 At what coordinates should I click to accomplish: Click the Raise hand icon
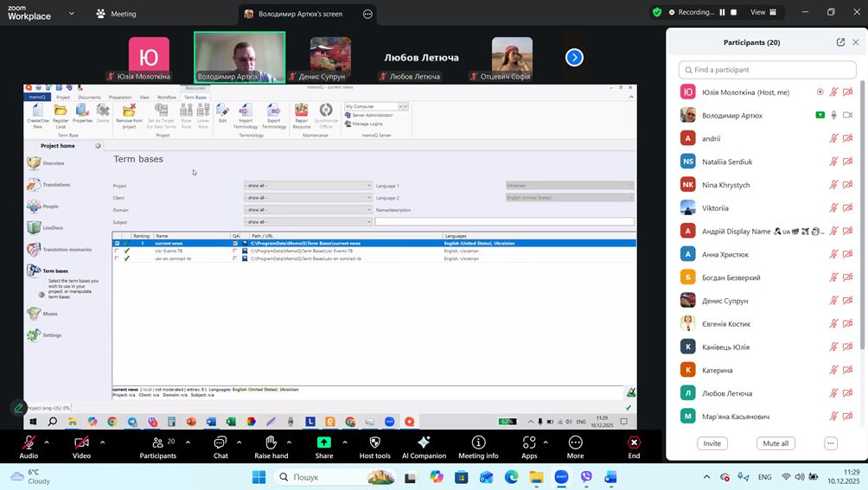(271, 442)
